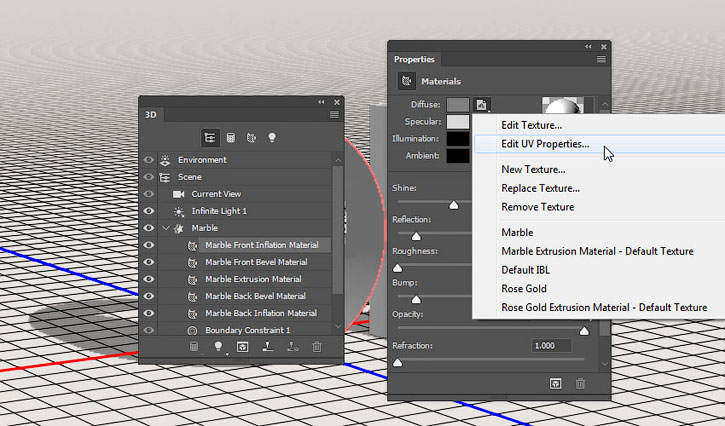Click the Refraction slider handle
The image size is (725, 426).
coord(398,363)
